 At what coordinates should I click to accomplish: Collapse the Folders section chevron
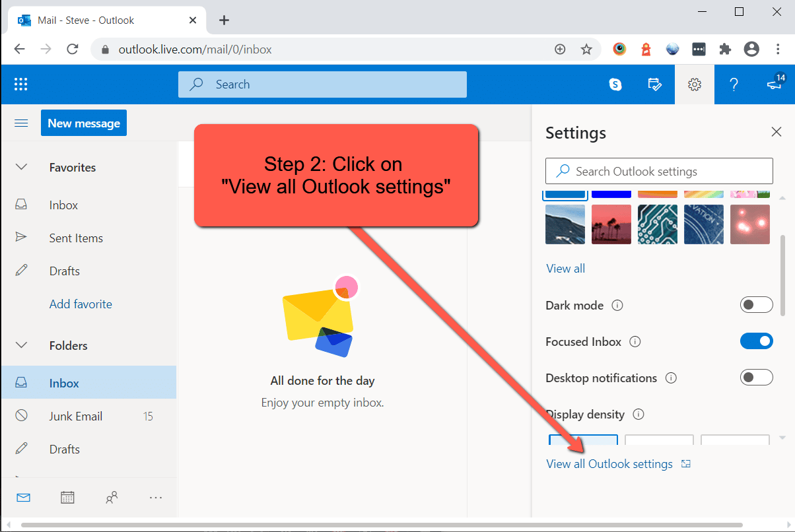(21, 345)
